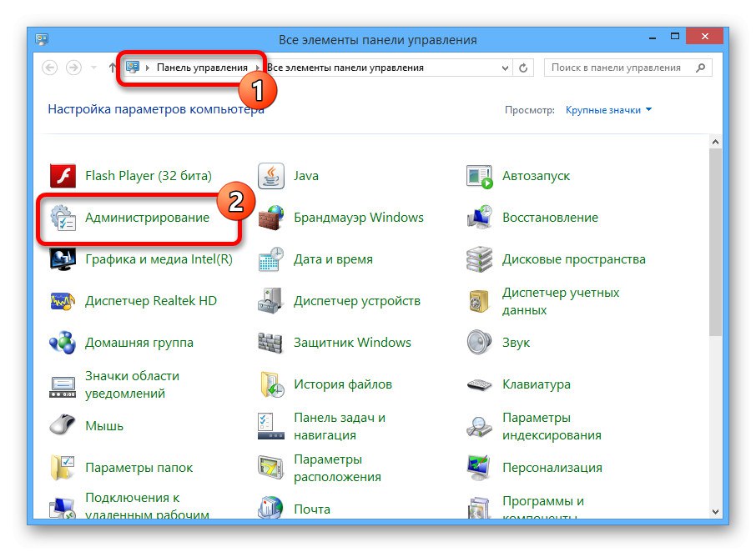Click the Восстановление link
Image resolution: width=756 pixels, height=552 pixels.
point(550,218)
